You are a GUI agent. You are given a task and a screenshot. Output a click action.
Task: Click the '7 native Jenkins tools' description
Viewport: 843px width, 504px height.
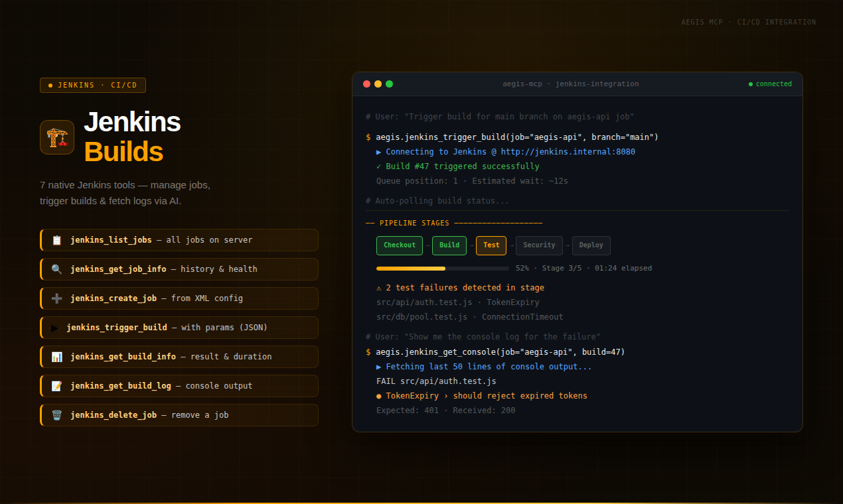[x=125, y=193]
